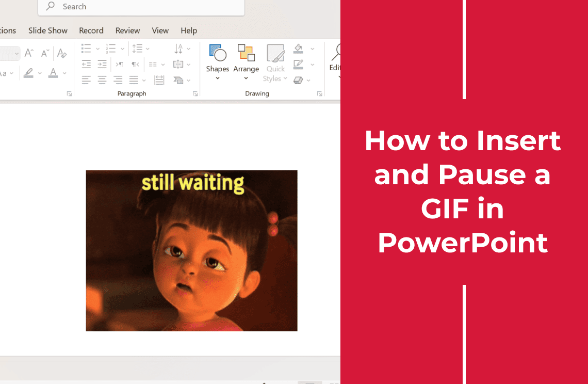Open the Editing magnifier menu
This screenshot has width=588, height=384.
[x=335, y=61]
